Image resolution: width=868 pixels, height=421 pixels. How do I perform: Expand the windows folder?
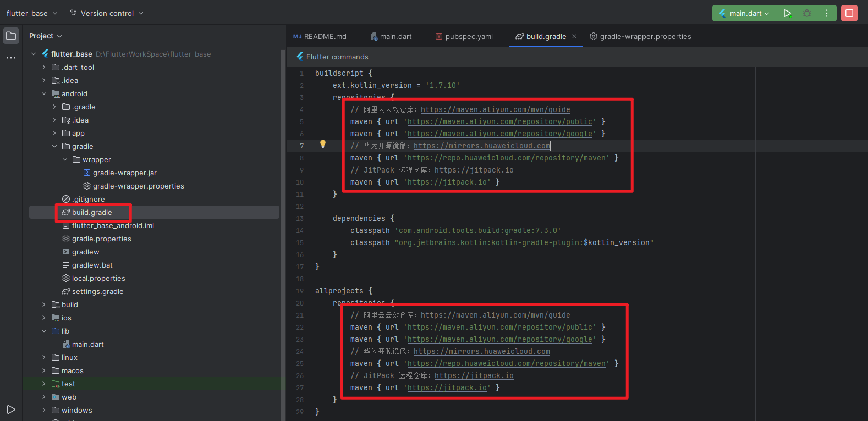[44, 410]
